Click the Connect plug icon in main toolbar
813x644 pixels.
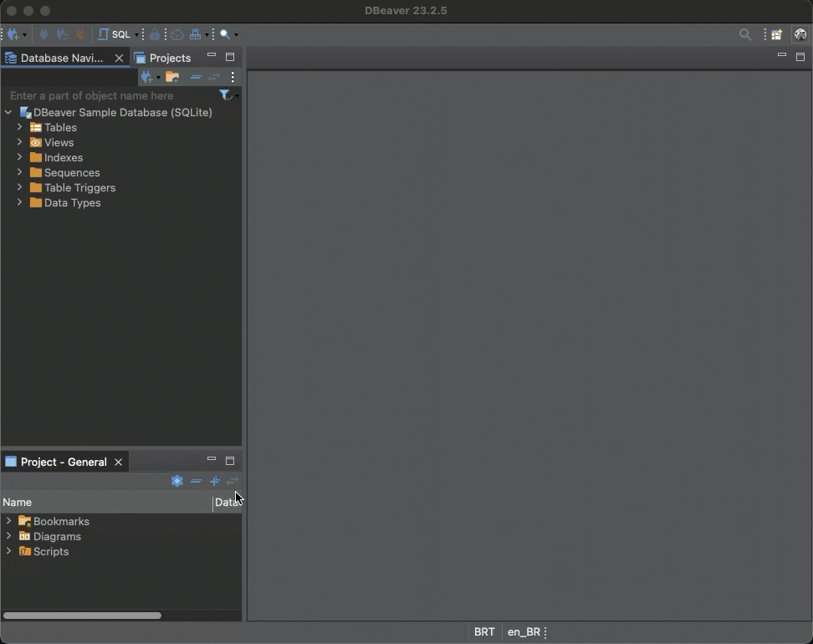pos(43,35)
